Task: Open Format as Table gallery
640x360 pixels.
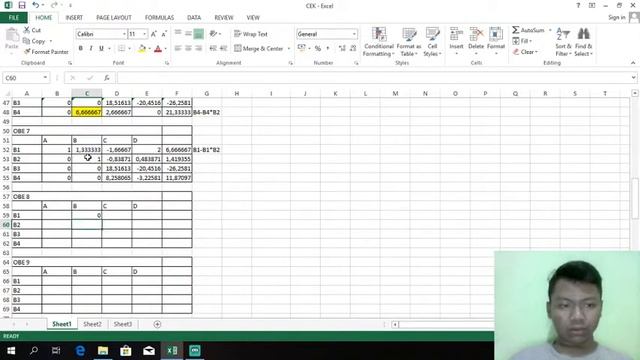Action: click(409, 42)
